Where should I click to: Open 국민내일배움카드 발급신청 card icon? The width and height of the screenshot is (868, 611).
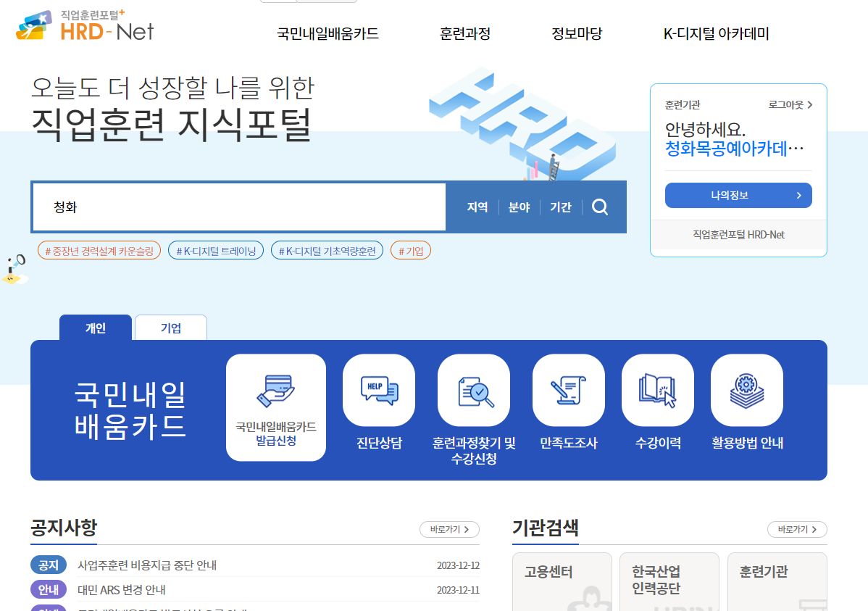(275, 407)
